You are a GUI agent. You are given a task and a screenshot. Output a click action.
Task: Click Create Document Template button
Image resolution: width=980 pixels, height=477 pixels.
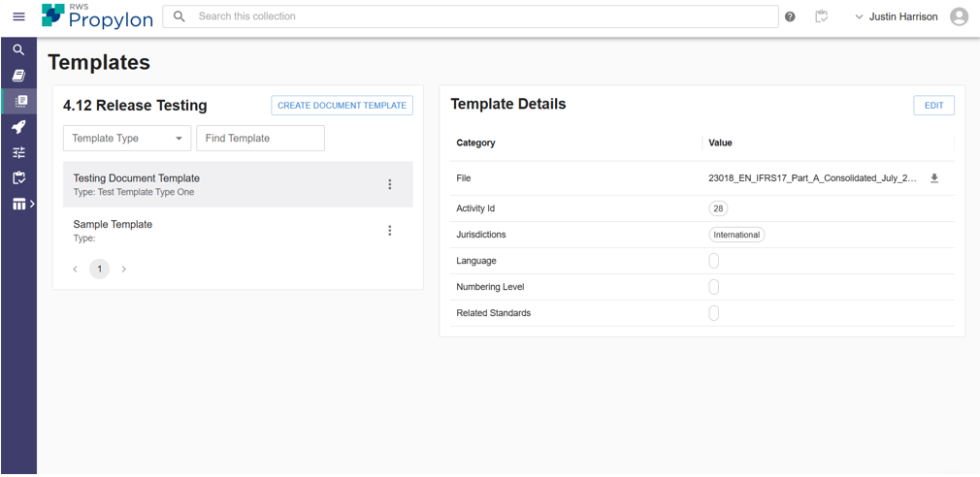[342, 106]
